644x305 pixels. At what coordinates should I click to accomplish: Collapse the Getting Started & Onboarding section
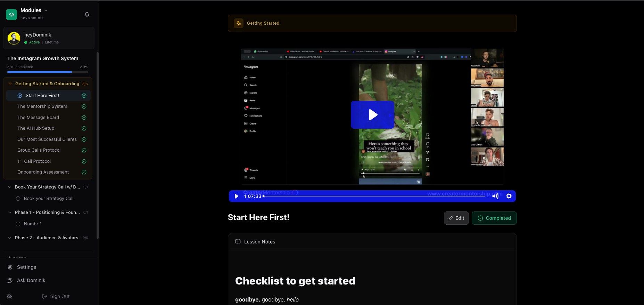click(x=10, y=84)
